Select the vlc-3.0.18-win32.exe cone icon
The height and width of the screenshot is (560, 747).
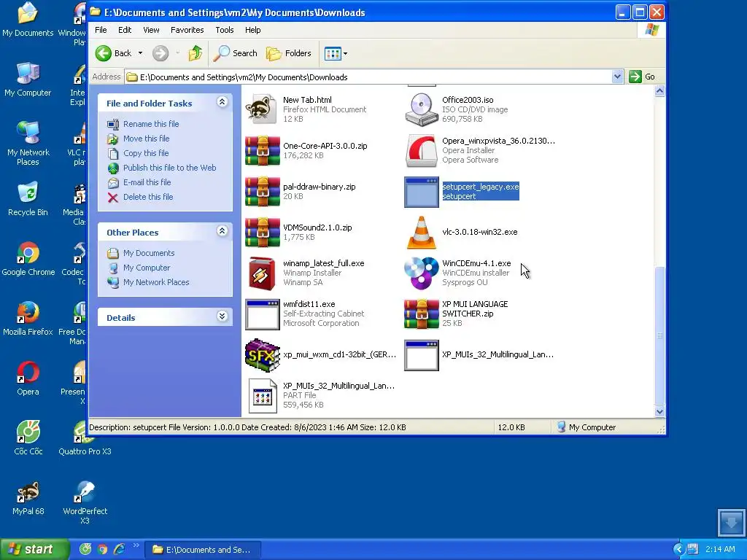pos(421,233)
